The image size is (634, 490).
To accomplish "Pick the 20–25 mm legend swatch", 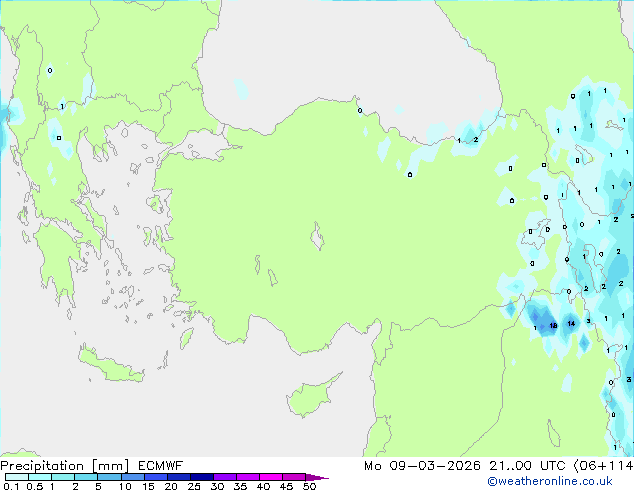I will 178,477.
